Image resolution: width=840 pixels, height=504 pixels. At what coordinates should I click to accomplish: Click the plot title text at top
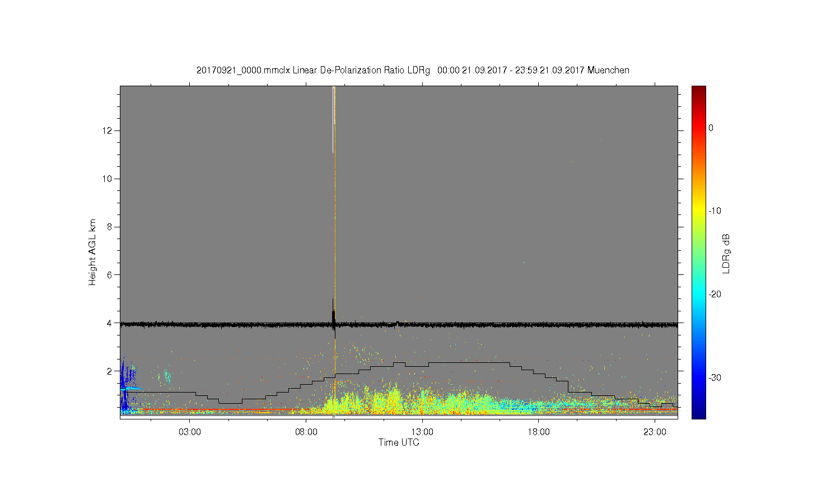coord(413,71)
